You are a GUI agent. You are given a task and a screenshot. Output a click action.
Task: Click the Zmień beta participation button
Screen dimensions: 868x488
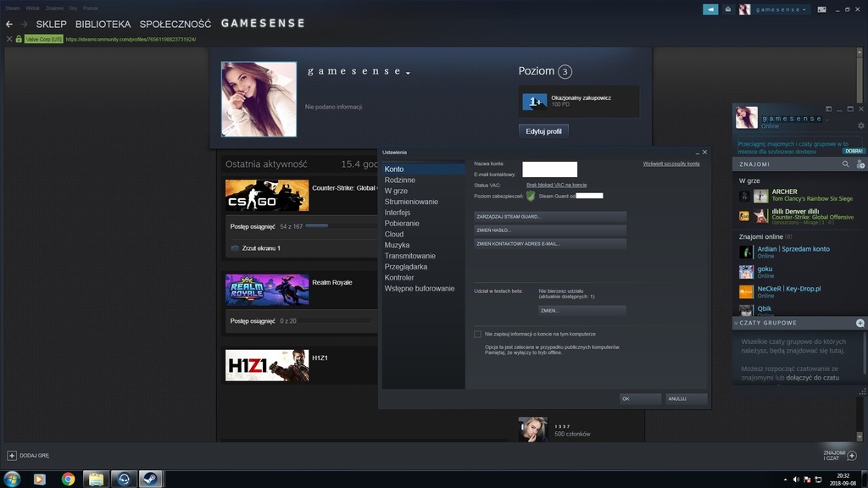click(x=581, y=311)
